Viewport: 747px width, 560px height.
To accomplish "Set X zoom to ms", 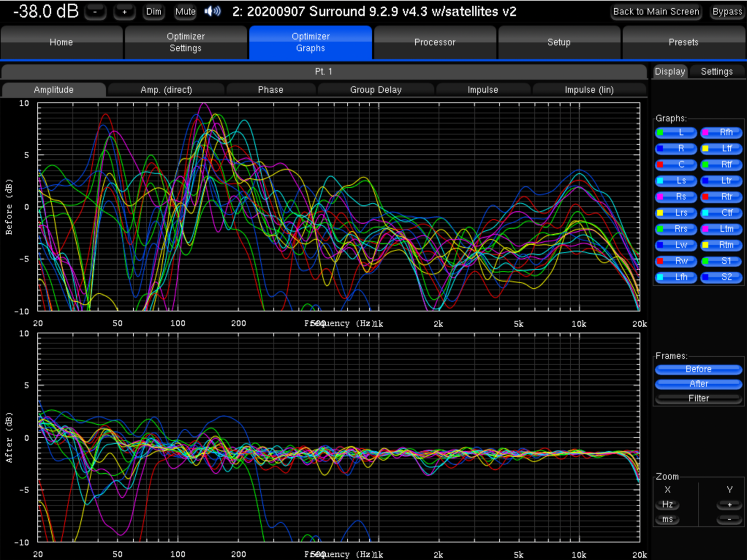I will (667, 519).
